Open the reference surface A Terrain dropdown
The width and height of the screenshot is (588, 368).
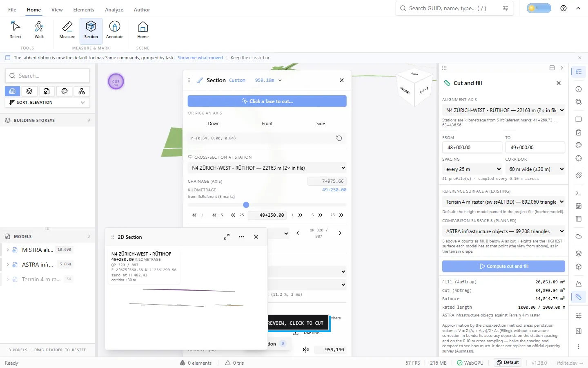(x=503, y=202)
